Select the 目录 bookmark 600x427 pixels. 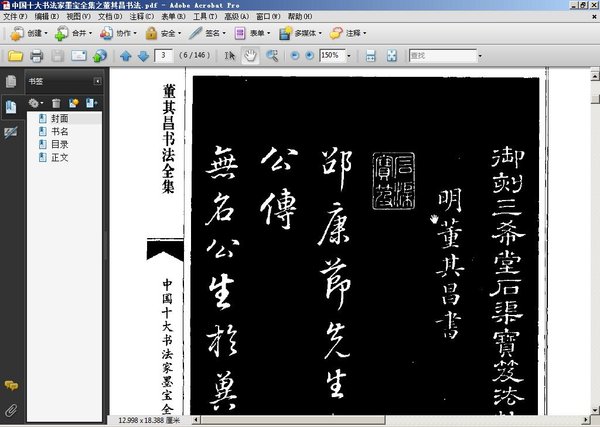(x=60, y=145)
